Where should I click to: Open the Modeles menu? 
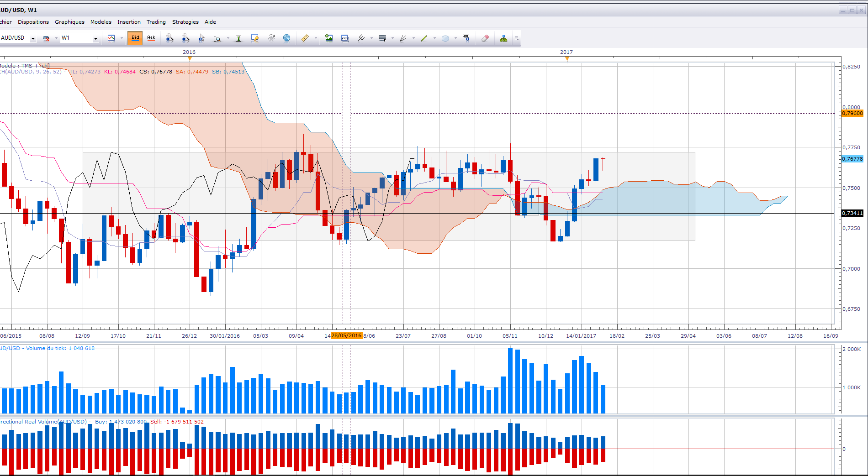pos(101,22)
